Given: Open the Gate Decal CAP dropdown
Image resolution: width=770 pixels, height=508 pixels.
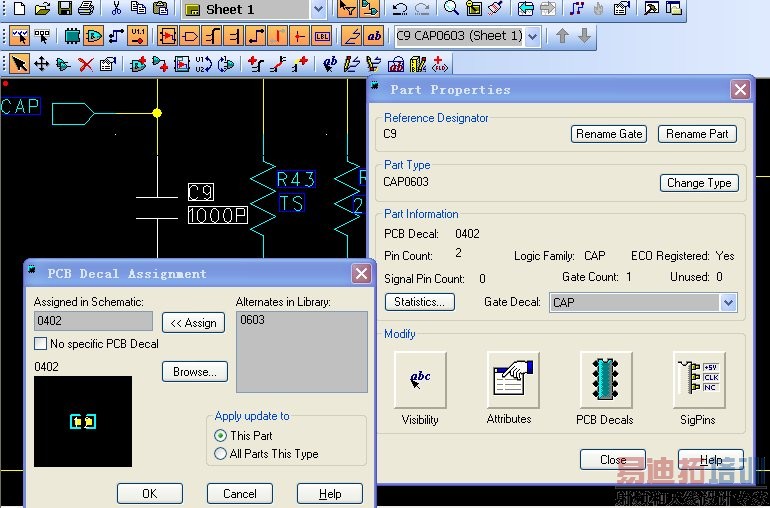Looking at the screenshot, I should pos(728,303).
